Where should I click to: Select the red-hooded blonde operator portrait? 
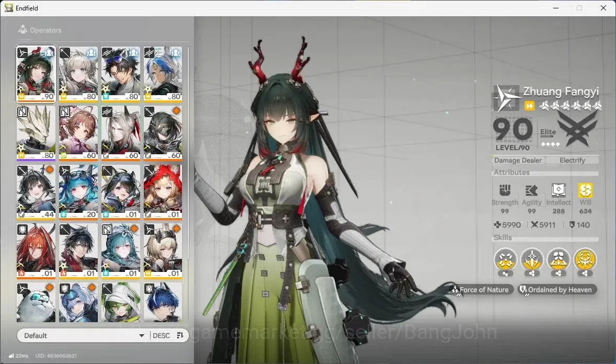(163, 192)
